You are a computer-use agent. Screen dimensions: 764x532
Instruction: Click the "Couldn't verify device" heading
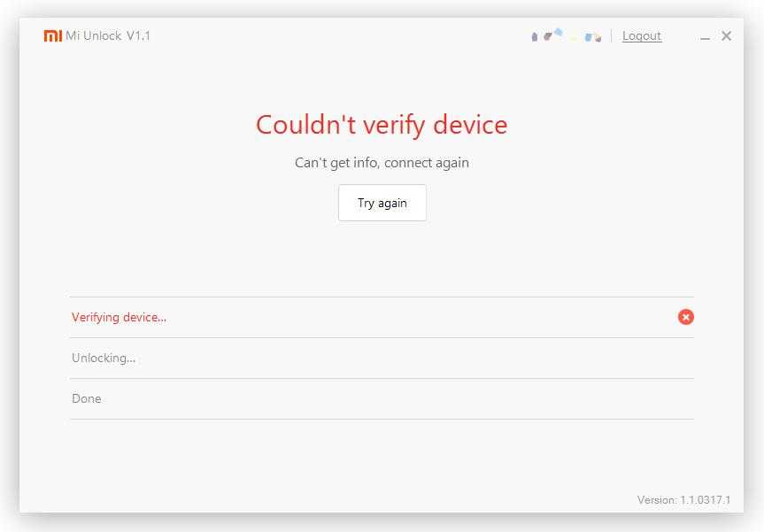382,125
